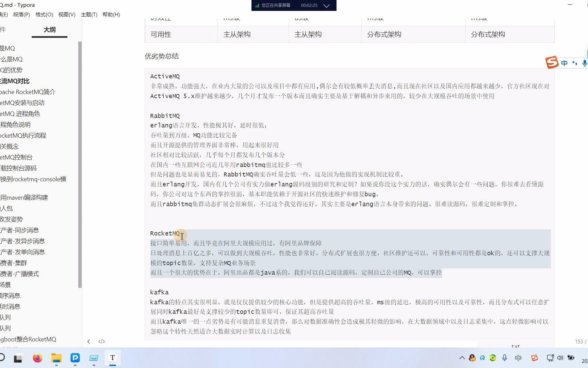This screenshot has height=368, width=588.
Task: Go to outline item 切换到rocketmq-console
Action: point(33,179)
